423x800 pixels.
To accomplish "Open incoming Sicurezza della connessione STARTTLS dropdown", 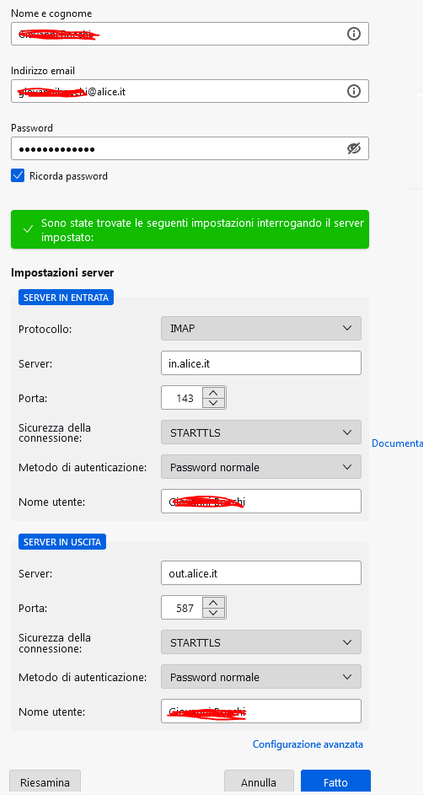I will click(x=261, y=433).
